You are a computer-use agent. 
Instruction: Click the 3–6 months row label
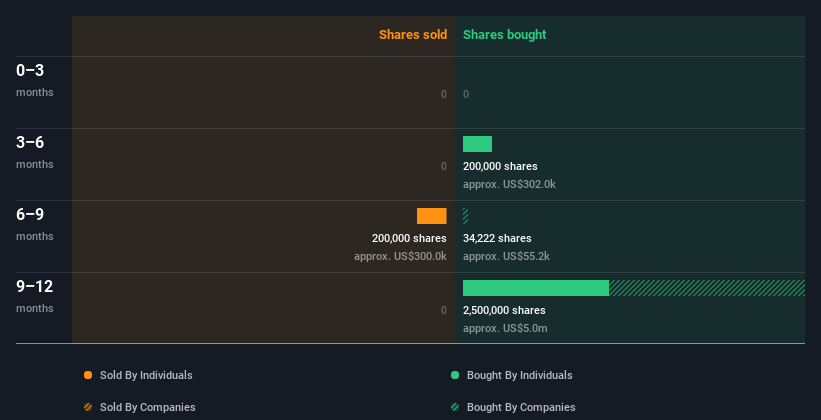[x=35, y=152]
